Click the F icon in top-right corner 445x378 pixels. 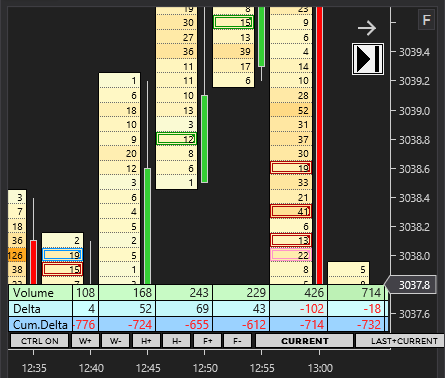(x=426, y=20)
